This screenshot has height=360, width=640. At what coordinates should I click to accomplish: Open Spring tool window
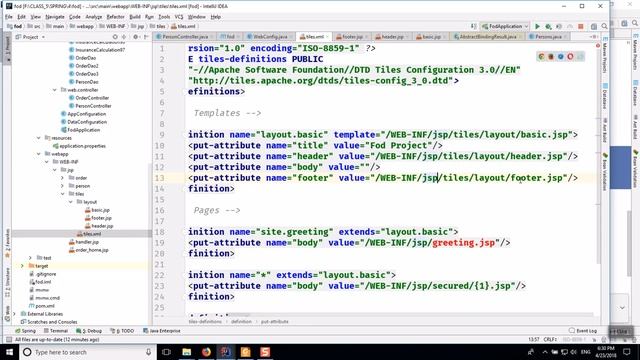(x=25, y=331)
